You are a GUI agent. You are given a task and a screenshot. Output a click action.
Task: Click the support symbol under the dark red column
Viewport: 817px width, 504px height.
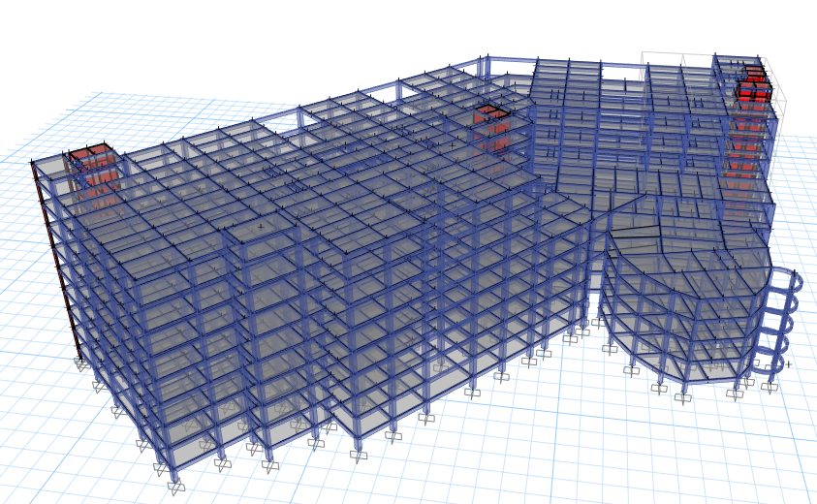click(x=81, y=363)
